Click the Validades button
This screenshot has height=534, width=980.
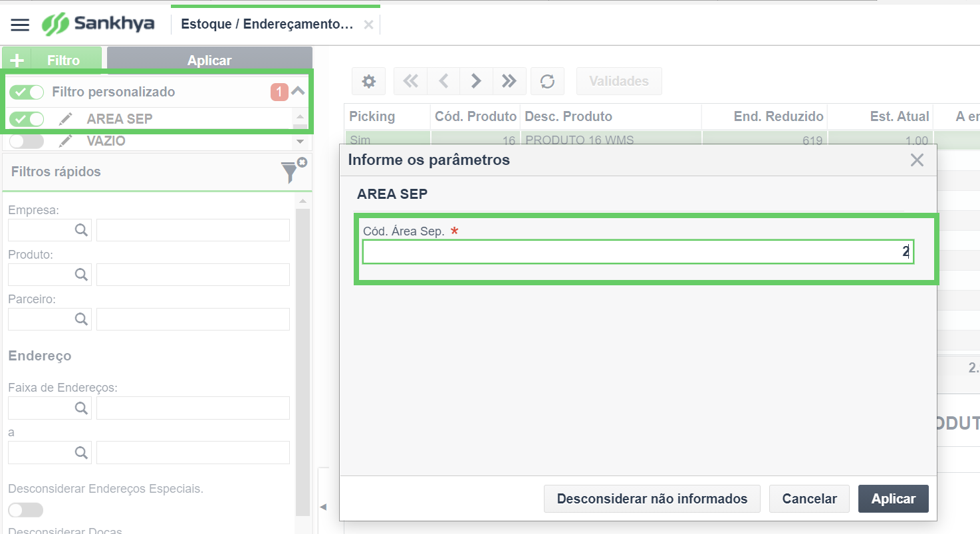[x=619, y=81]
